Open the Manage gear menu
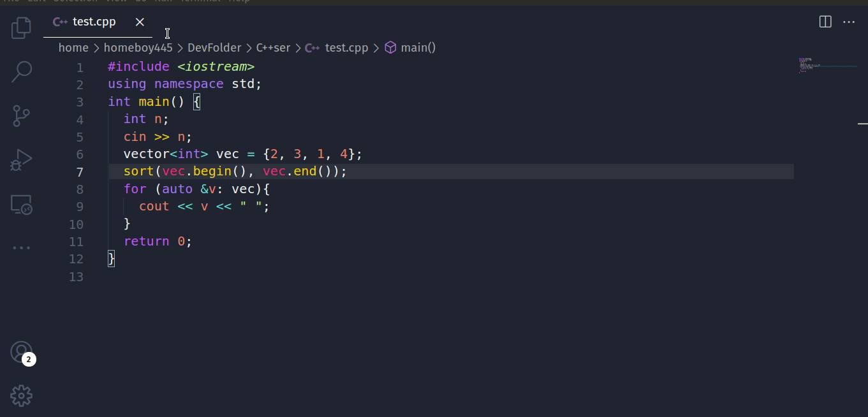The height and width of the screenshot is (417, 868). coord(21,396)
